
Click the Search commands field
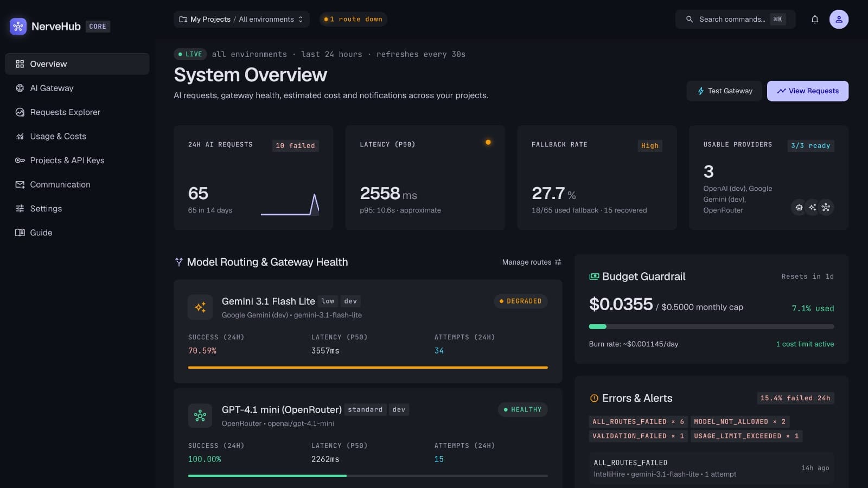point(735,19)
